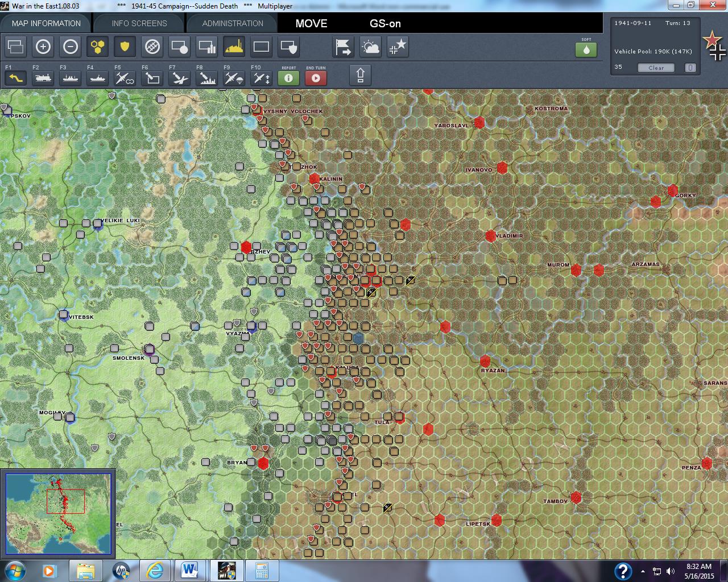Screen dimensions: 728x582
Task: Select F4 ship mode button
Action: click(x=98, y=78)
